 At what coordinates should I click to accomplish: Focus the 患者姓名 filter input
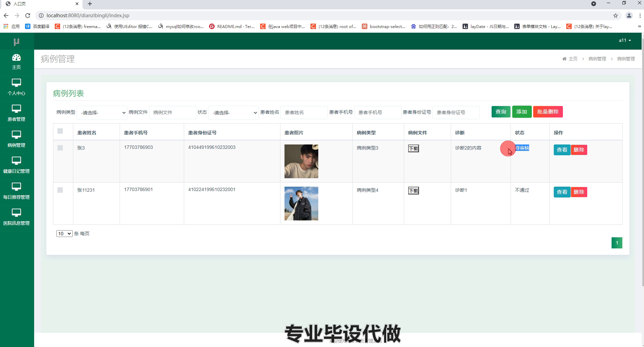(x=304, y=112)
